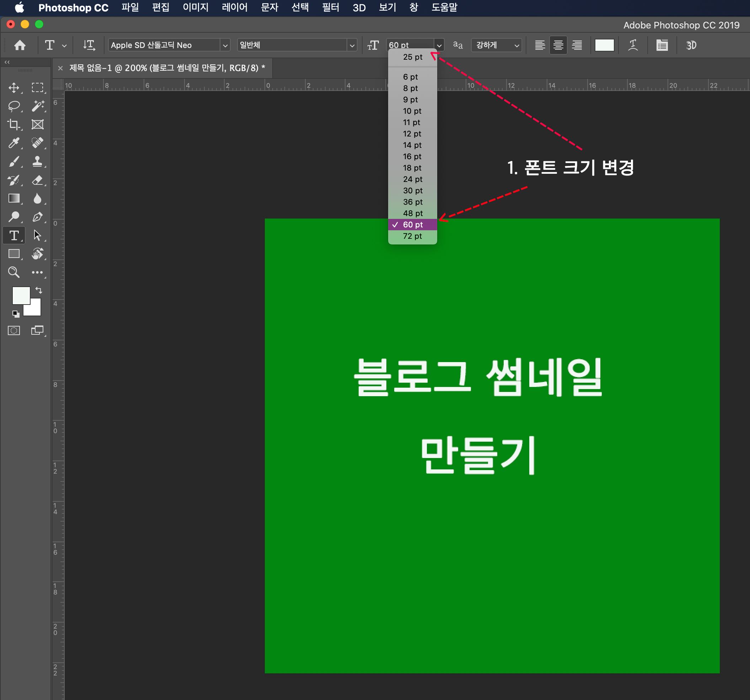This screenshot has height=700, width=750.
Task: Click the font size input field
Action: pyautogui.click(x=409, y=45)
